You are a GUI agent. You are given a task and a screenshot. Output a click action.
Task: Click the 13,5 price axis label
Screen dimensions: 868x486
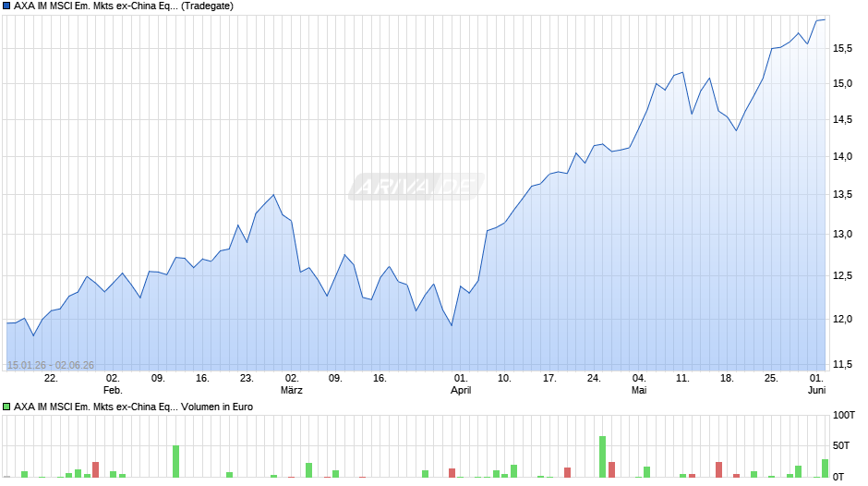[x=842, y=195]
